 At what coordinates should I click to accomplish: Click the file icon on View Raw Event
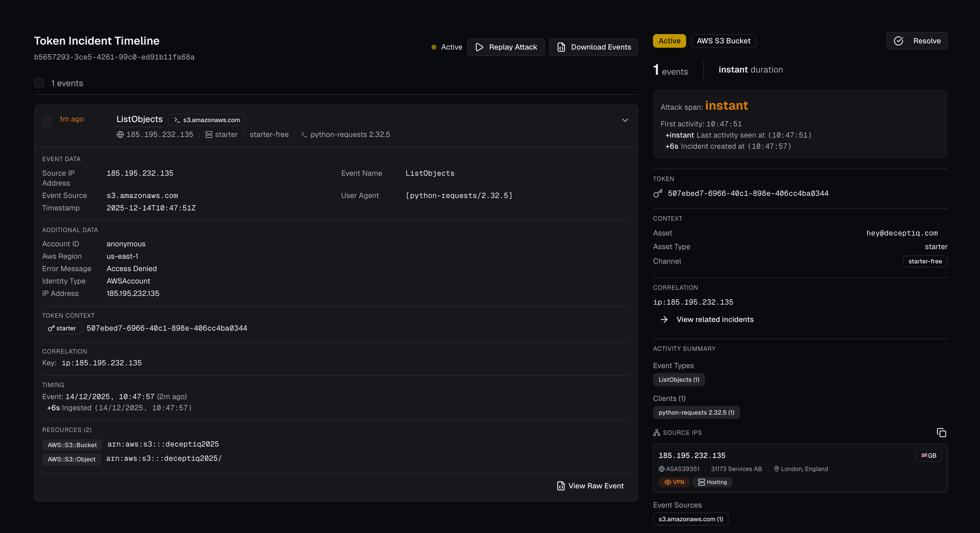(x=561, y=486)
